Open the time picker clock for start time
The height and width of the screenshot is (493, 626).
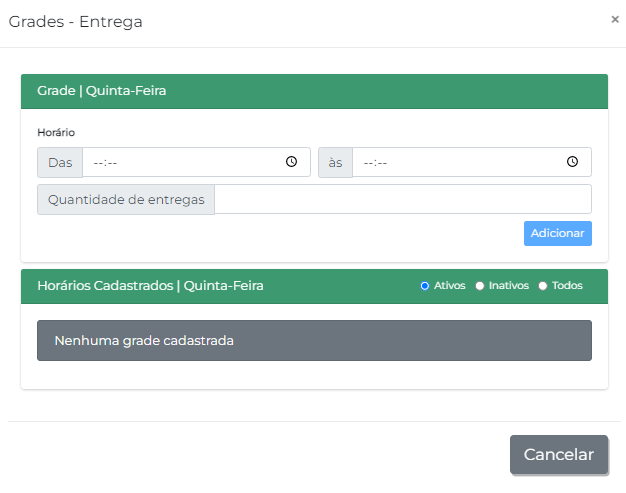tap(291, 162)
